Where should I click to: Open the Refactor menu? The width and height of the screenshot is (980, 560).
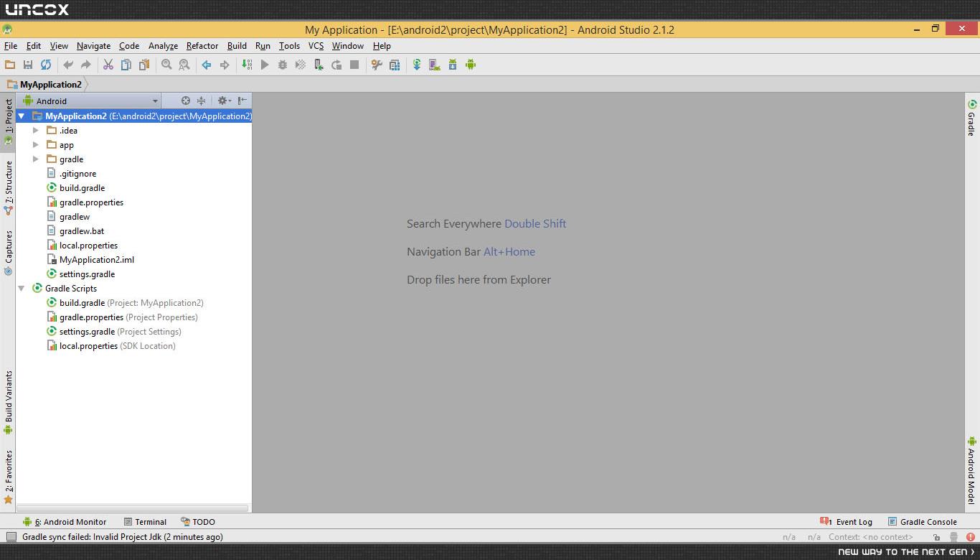point(202,46)
